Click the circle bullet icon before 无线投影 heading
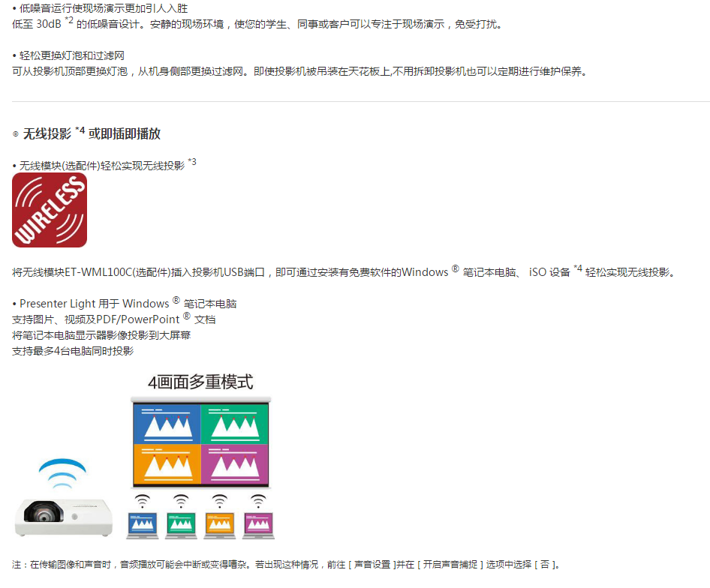The height and width of the screenshot is (588, 710). [16, 134]
